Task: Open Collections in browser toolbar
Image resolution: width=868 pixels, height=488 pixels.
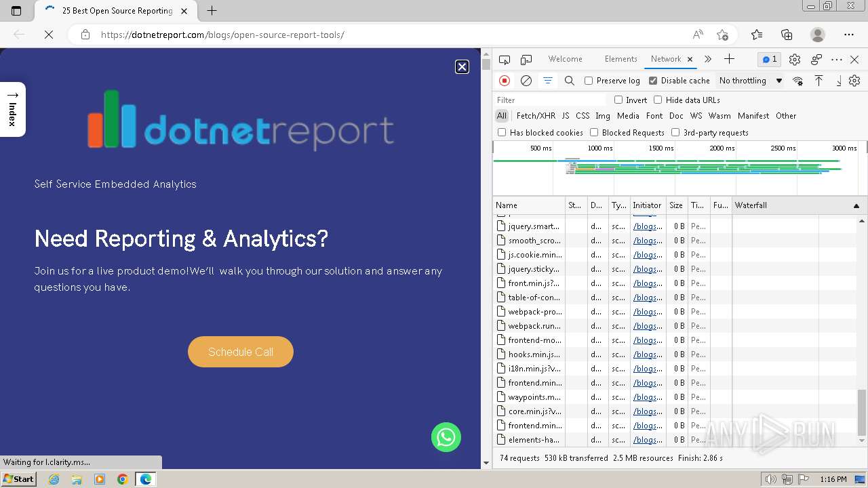Action: pos(787,35)
